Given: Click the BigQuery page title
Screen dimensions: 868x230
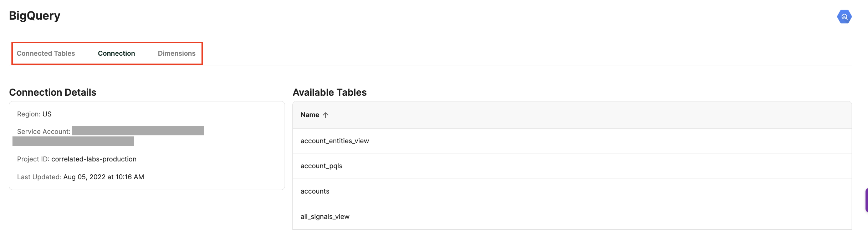Looking at the screenshot, I should click(x=35, y=16).
